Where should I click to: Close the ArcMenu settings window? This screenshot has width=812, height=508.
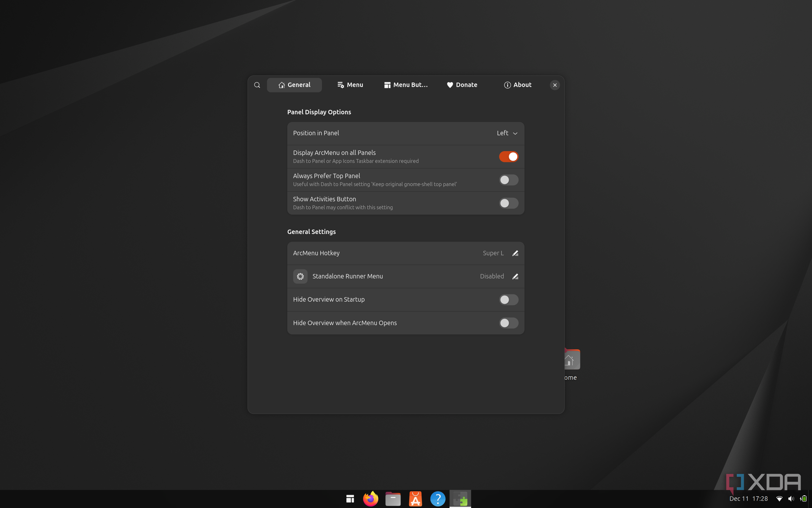tap(555, 85)
